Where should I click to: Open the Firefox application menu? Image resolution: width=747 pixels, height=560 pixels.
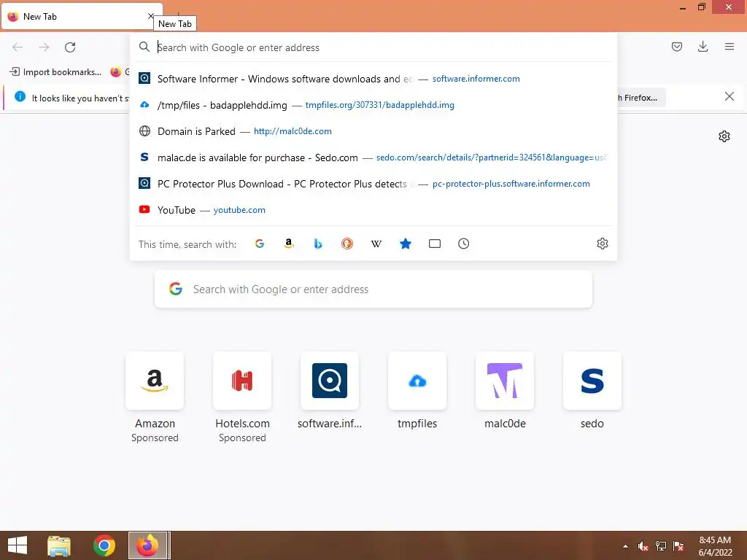click(729, 47)
